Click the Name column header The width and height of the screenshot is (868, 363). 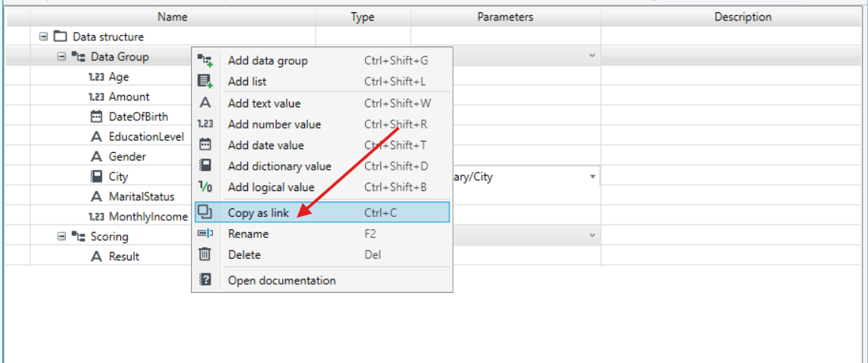click(x=173, y=18)
